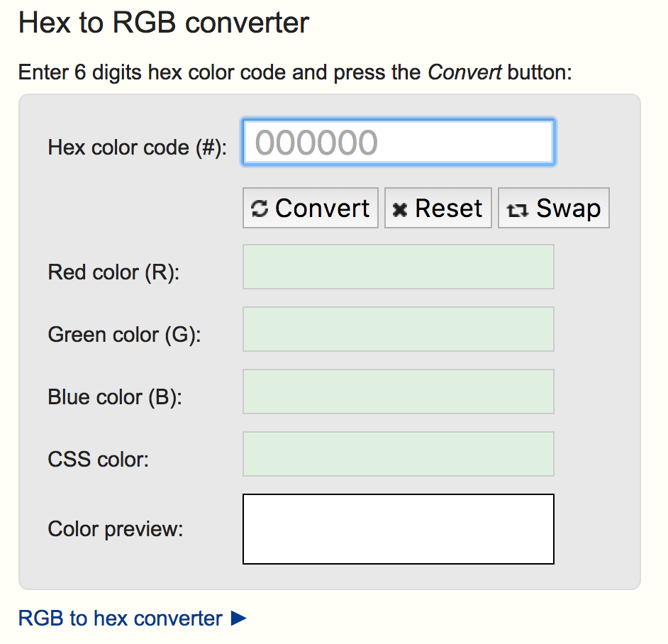Click the X icon on the Reset button
This screenshot has height=644, width=668.
click(398, 207)
